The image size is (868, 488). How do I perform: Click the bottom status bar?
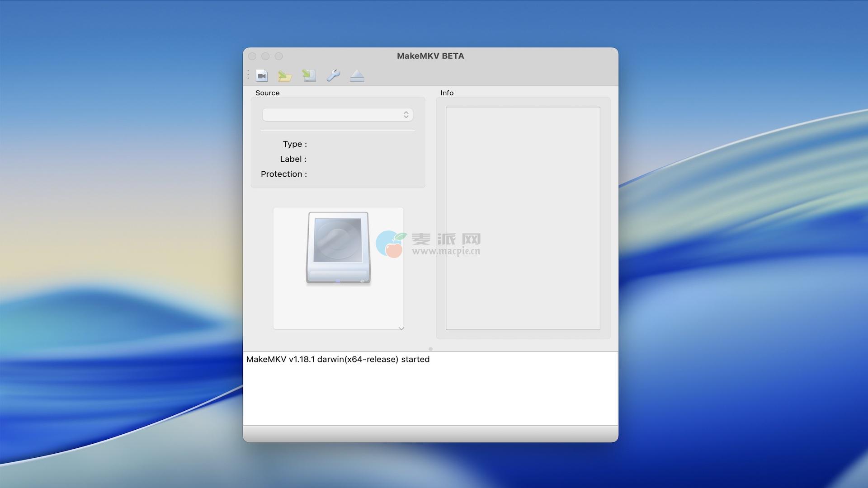[x=430, y=434]
